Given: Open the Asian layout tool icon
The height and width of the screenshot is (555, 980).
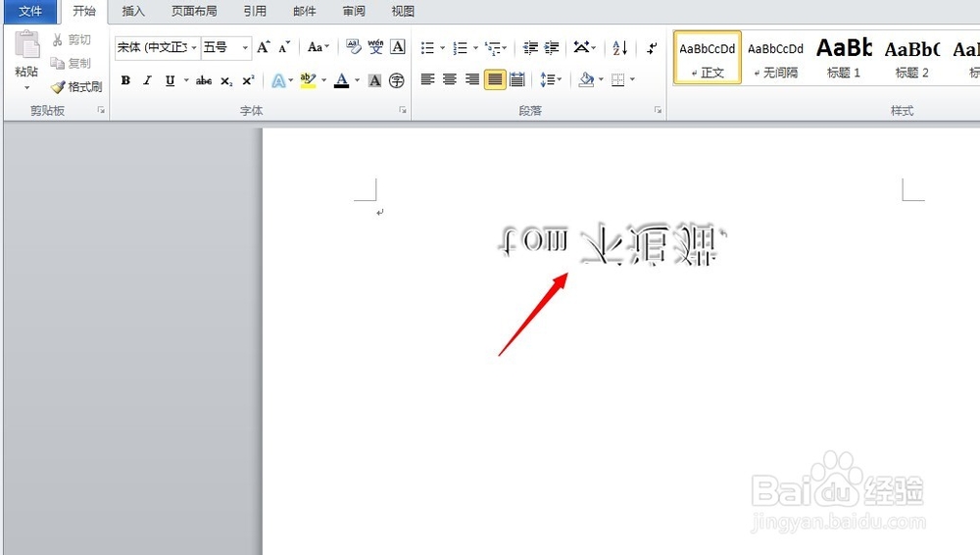Looking at the screenshot, I should (582, 47).
